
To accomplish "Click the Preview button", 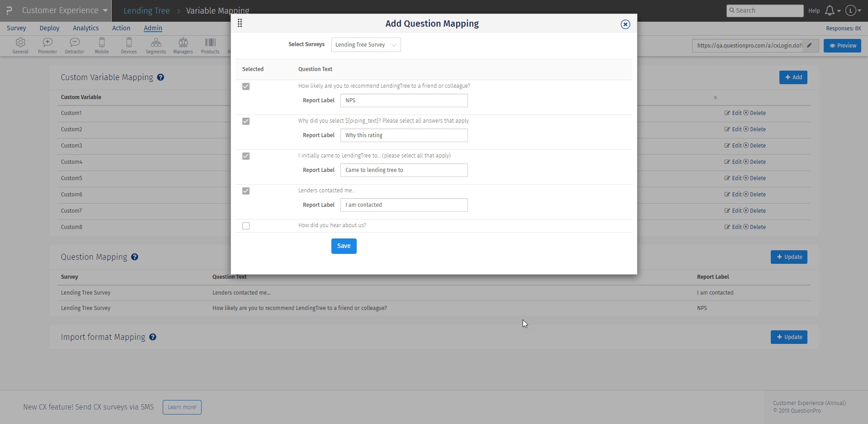I will [x=842, y=45].
